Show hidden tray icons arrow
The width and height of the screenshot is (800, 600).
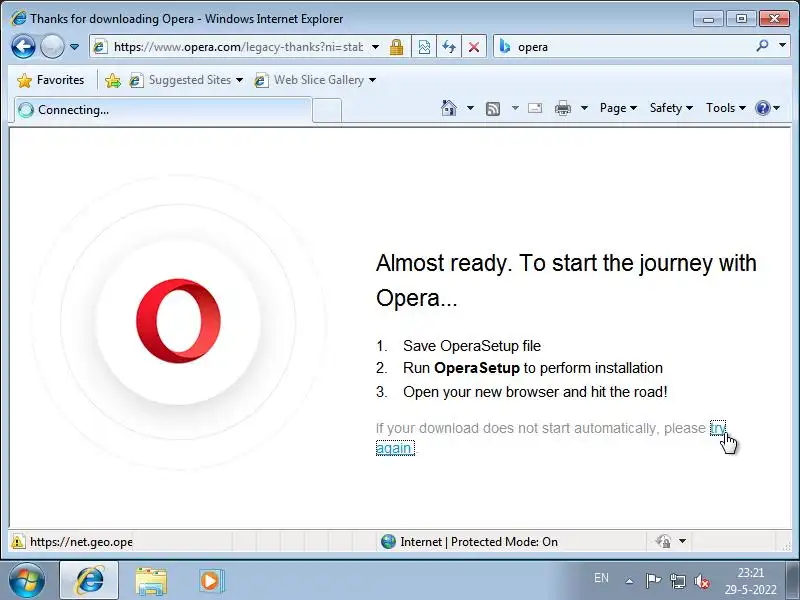[x=630, y=581]
